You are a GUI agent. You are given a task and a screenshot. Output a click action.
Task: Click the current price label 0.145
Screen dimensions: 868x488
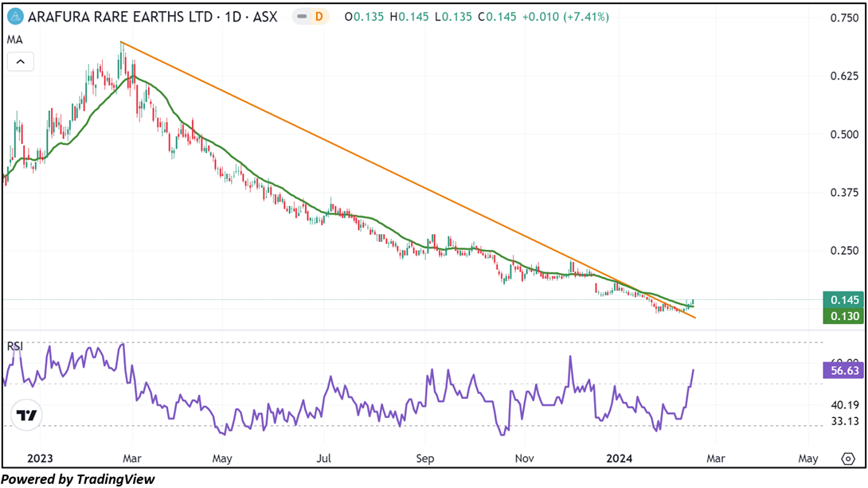point(843,300)
